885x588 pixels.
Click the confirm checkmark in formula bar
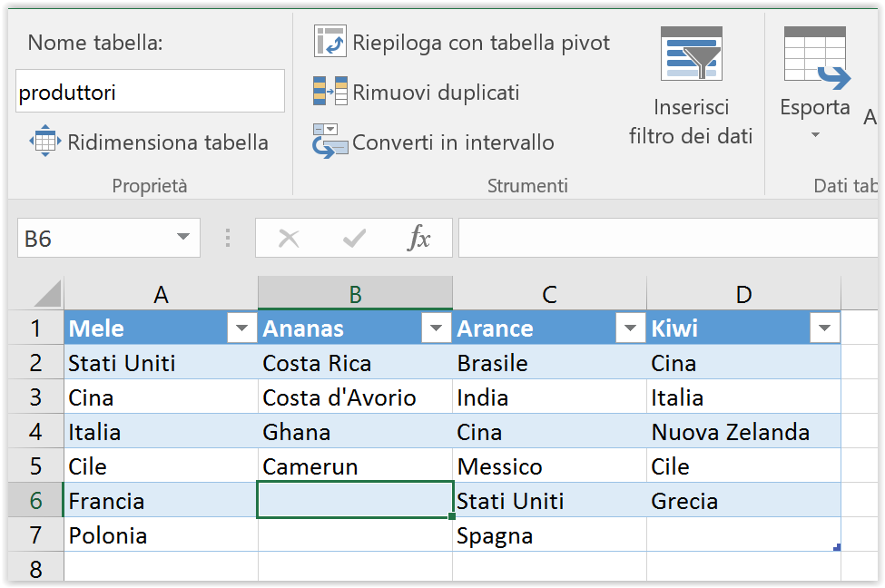(354, 238)
